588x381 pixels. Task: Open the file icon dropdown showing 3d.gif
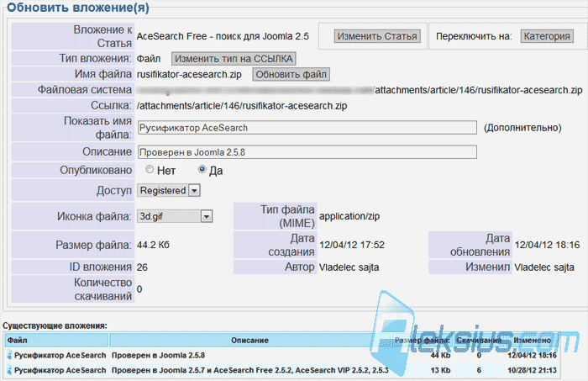(x=175, y=216)
